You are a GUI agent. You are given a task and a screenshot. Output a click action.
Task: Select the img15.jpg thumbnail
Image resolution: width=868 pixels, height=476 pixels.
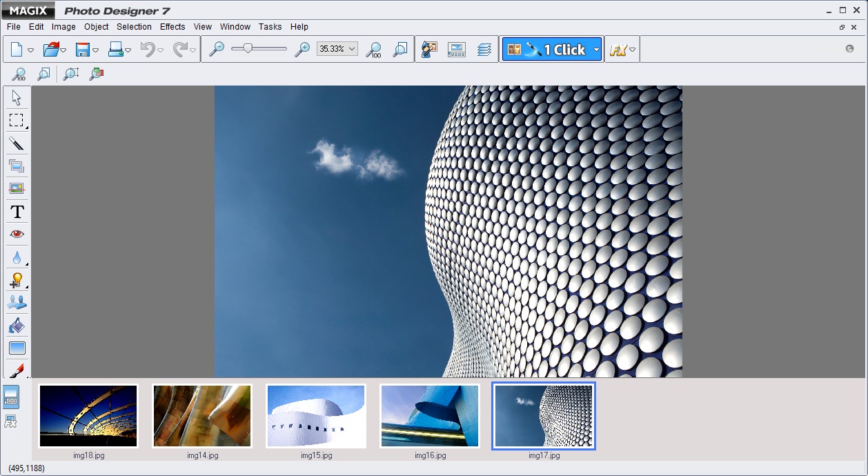[316, 416]
